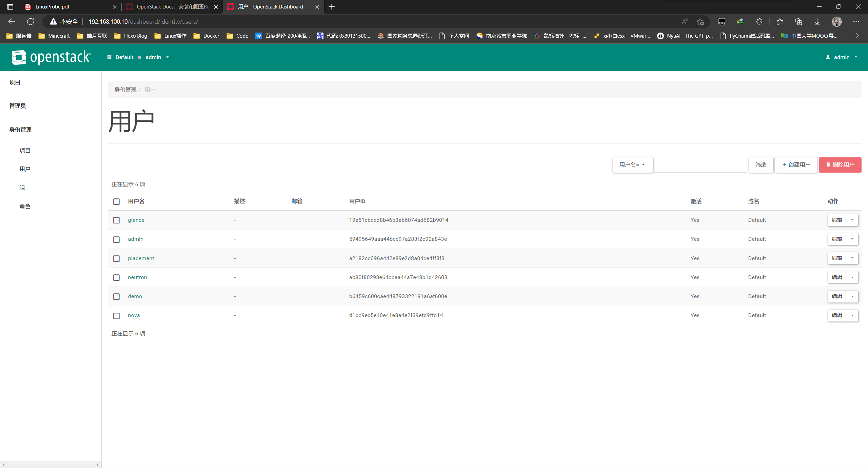
Task: Select the checkbox for the neutron user
Action: [116, 277]
